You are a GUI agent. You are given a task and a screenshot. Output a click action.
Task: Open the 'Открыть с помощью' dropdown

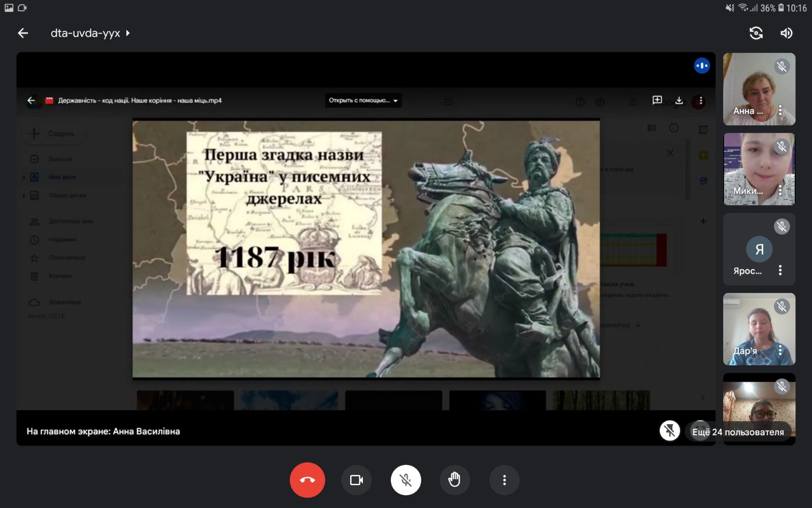363,101
